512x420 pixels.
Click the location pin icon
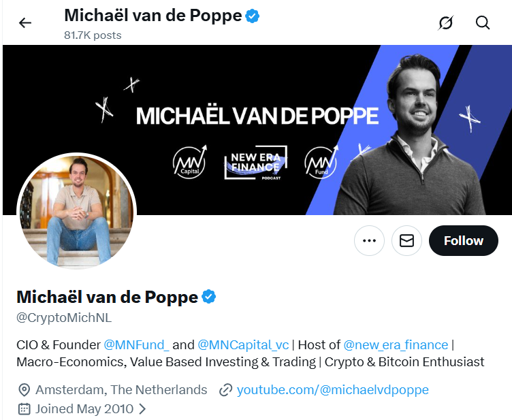click(x=24, y=390)
